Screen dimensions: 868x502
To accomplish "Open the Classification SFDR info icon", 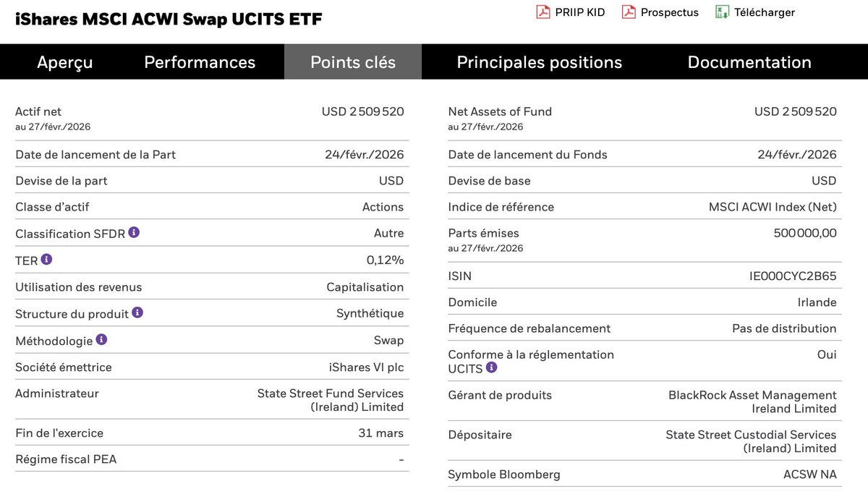I will (x=134, y=232).
